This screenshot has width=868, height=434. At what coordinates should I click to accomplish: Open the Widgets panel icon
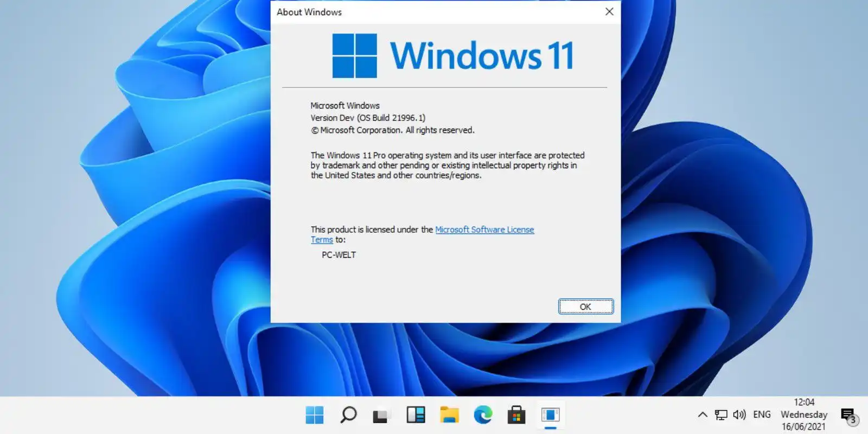tap(416, 415)
